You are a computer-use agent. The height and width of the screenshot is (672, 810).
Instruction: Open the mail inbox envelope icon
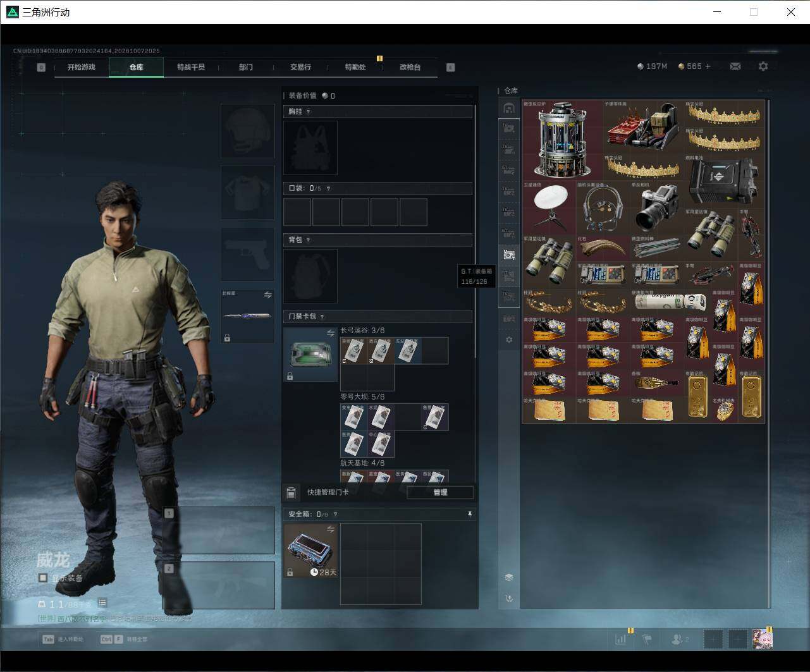[735, 66]
